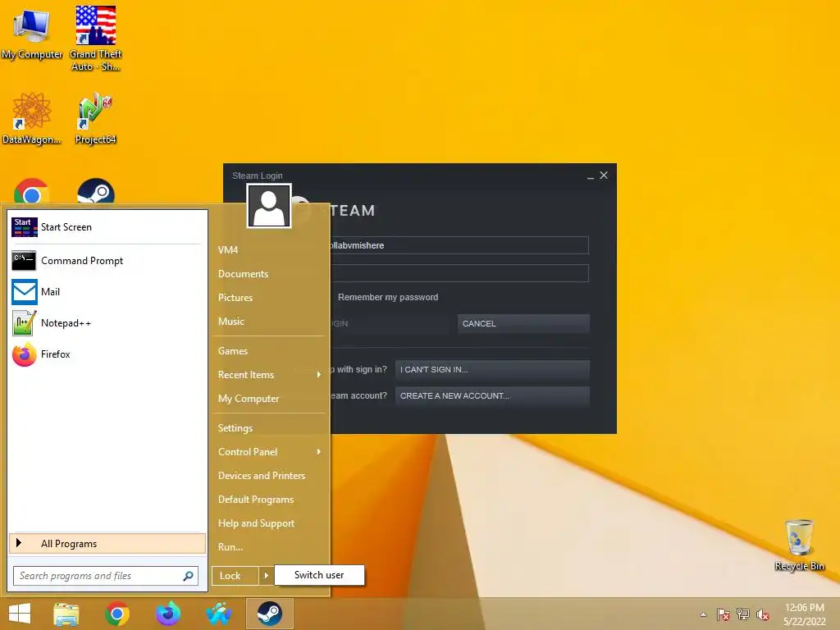Click the Steam account name field
This screenshot has width=840, height=630.
click(x=459, y=245)
